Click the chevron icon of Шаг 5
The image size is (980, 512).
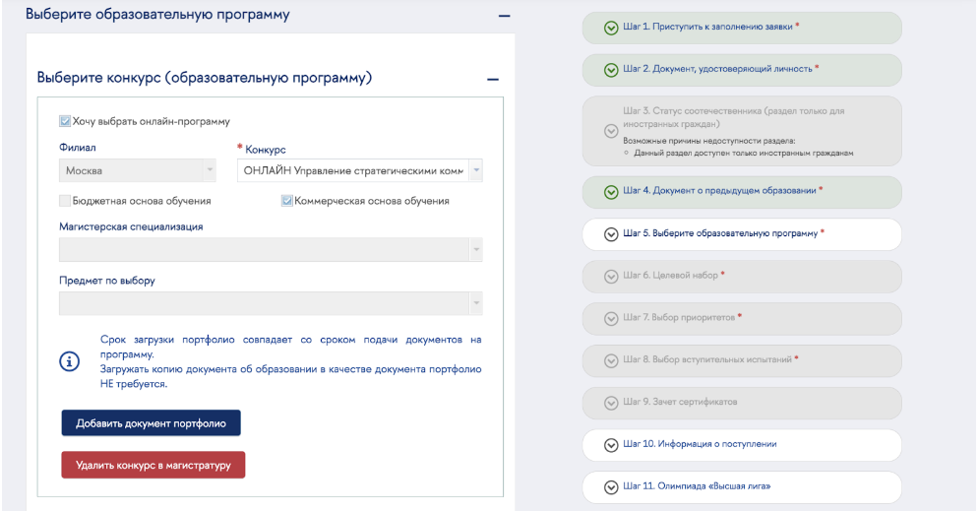[611, 234]
